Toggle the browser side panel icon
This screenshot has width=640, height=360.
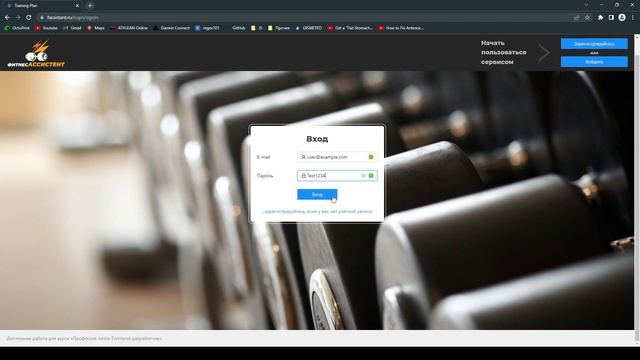[611, 18]
